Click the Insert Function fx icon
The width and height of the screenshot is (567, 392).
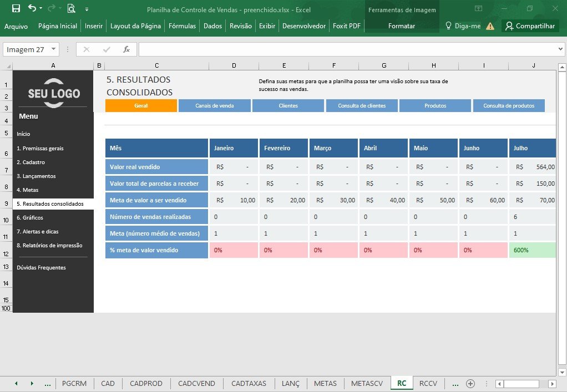(x=126, y=49)
